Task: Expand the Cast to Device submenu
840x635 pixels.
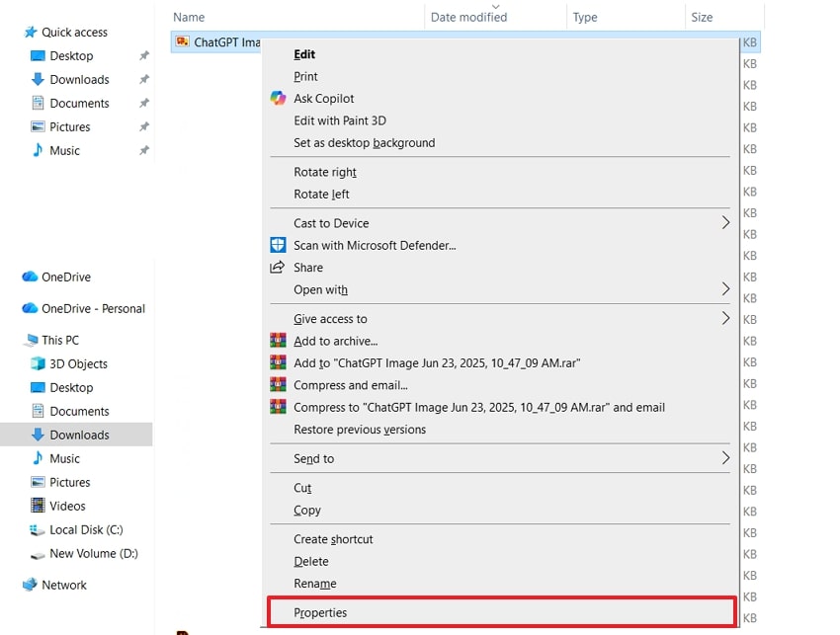Action: (x=494, y=223)
